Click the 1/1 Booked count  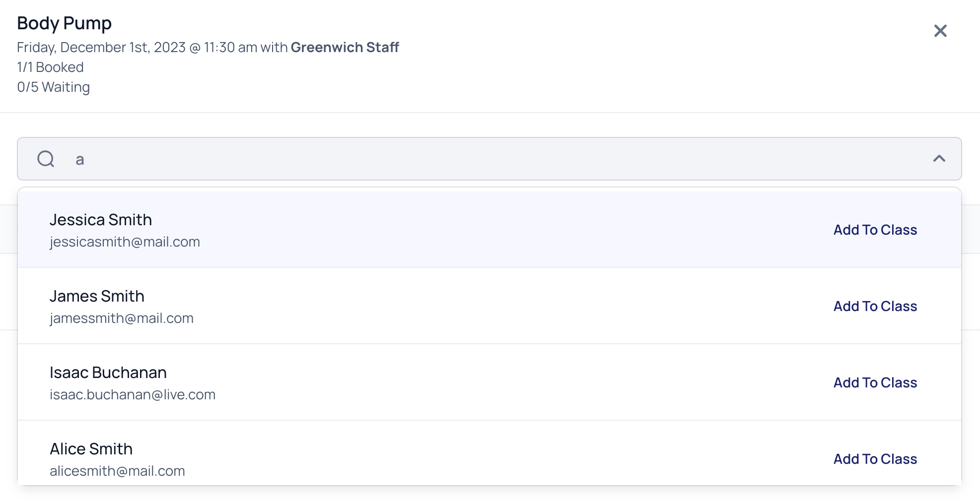pyautogui.click(x=50, y=67)
